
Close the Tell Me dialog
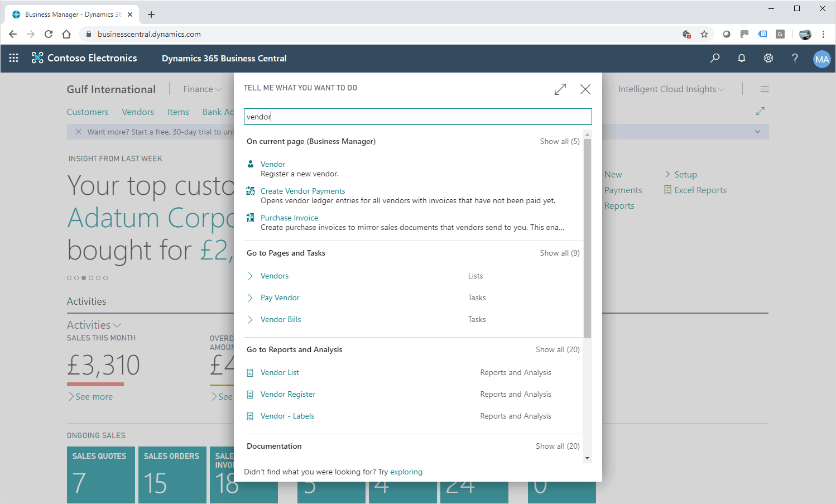coord(585,89)
